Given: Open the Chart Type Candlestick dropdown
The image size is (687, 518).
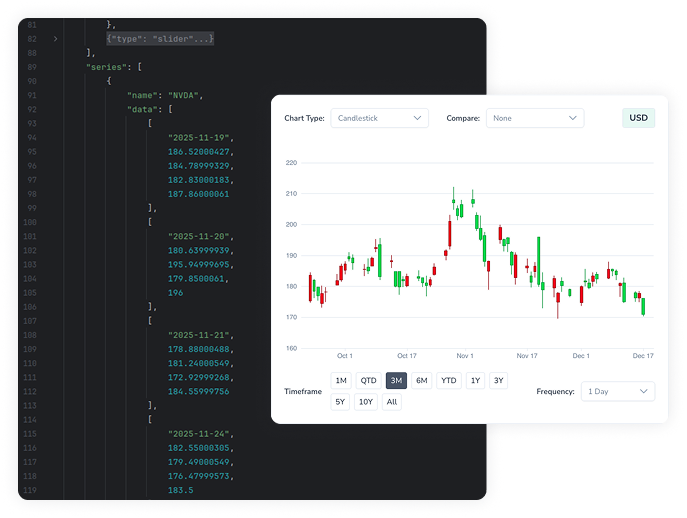Looking at the screenshot, I should tap(379, 118).
